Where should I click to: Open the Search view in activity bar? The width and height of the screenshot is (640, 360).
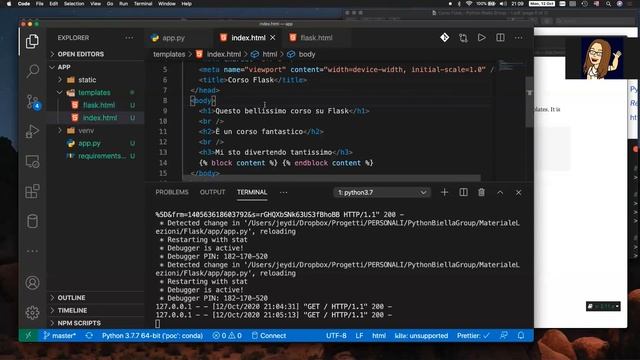point(32,71)
